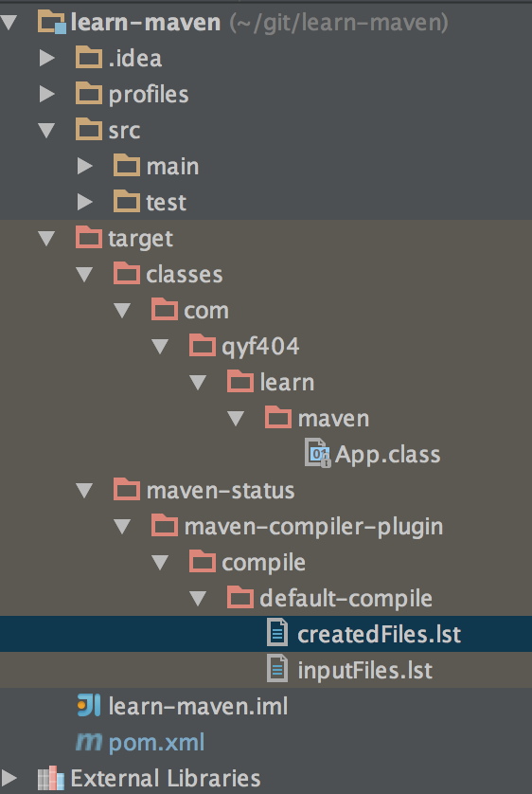Click the maven-compiler-plugin folder icon
The height and width of the screenshot is (794, 532).
[165, 525]
